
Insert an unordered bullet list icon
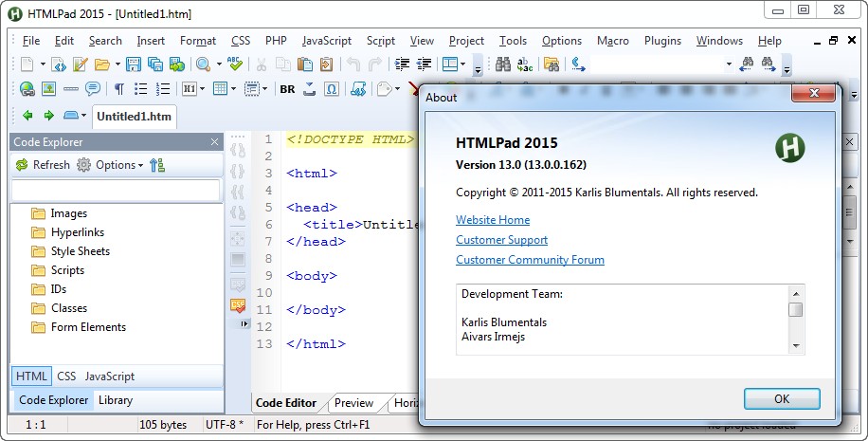pos(141,88)
